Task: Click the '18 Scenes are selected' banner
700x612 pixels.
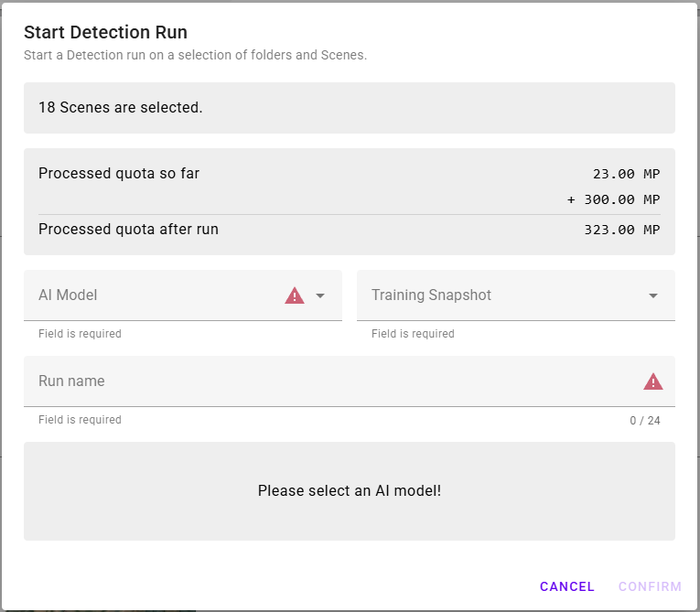Action: pyautogui.click(x=121, y=108)
